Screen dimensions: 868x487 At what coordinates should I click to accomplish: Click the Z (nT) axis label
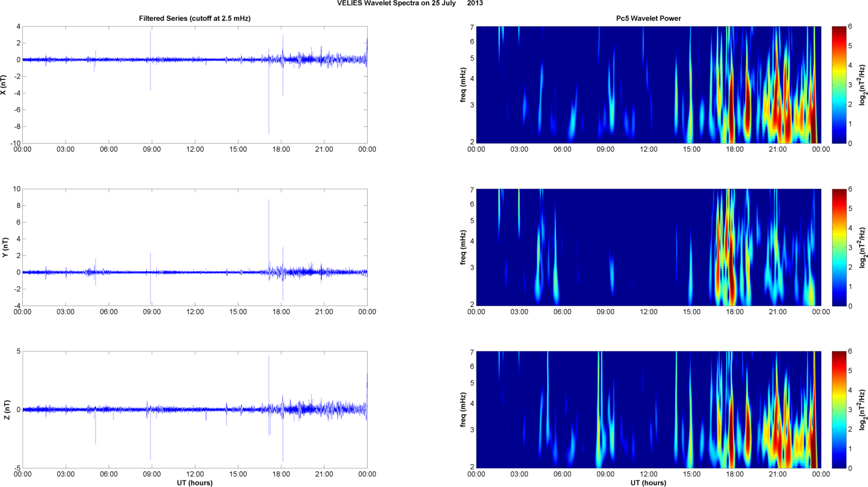click(7, 410)
